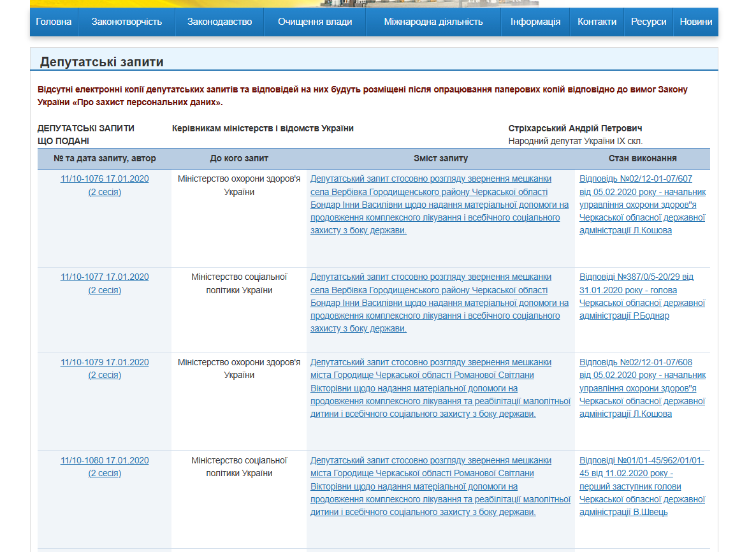This screenshot has height=552, width=756.
Task: Open request 11/10-1080 17.01.2020 link
Action: pos(105,467)
